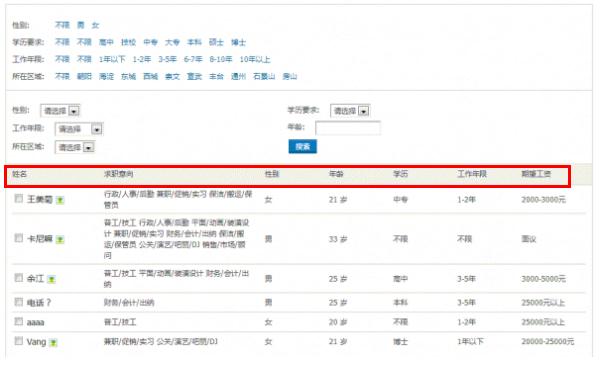Select 博士 in the 学历要求 filter row
Screen dimensions: 610x365
pyautogui.click(x=238, y=42)
